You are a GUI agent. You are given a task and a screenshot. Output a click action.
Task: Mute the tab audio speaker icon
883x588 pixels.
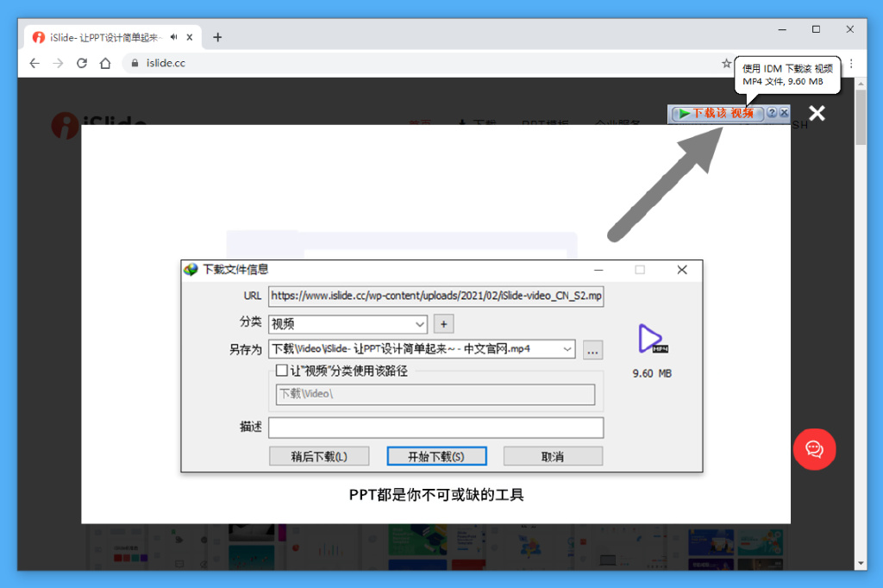(x=174, y=37)
